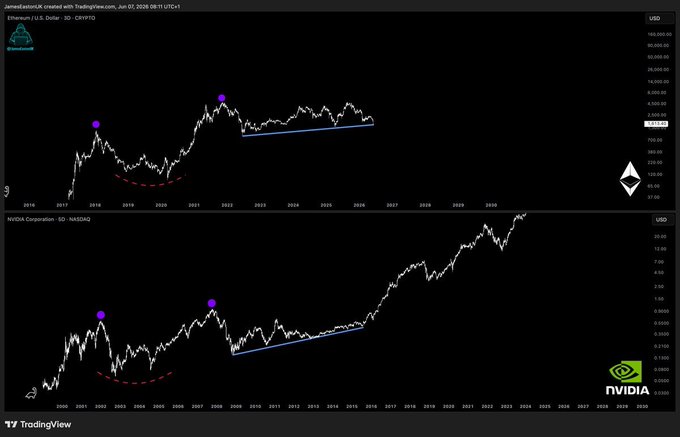
Task: Click 0.2100 on NVIDIA price axis
Action: (x=660, y=346)
